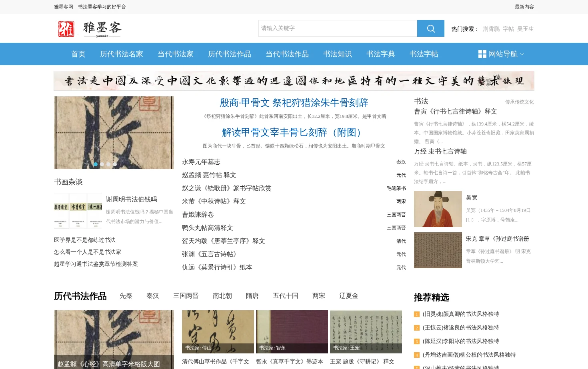Switch to the 五代十国 period tab
The height and width of the screenshot is (369, 588).
pos(286,296)
